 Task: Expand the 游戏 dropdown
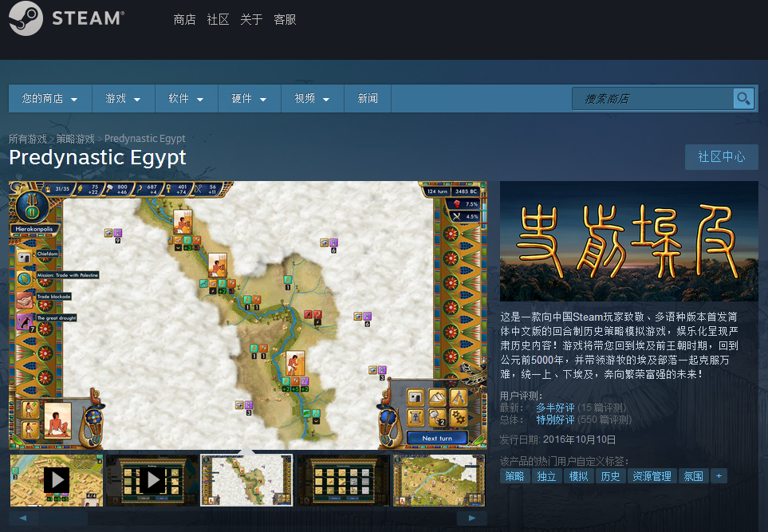pos(124,98)
